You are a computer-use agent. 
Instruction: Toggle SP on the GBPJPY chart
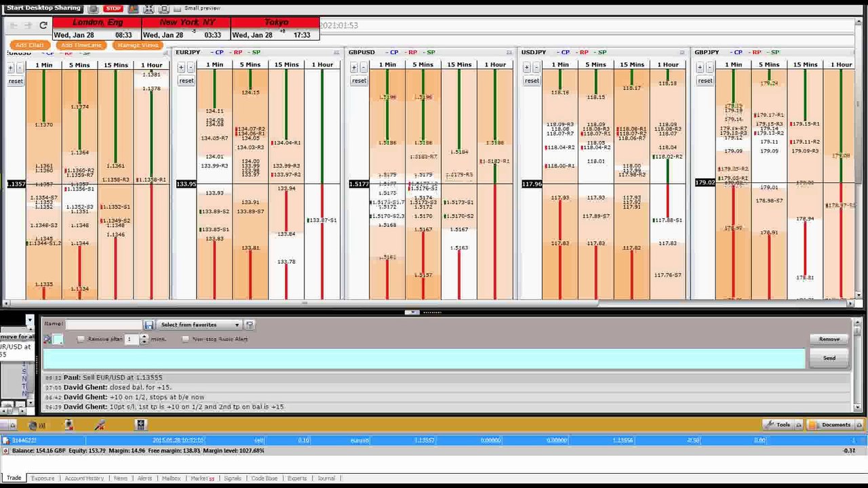pyautogui.click(x=772, y=52)
